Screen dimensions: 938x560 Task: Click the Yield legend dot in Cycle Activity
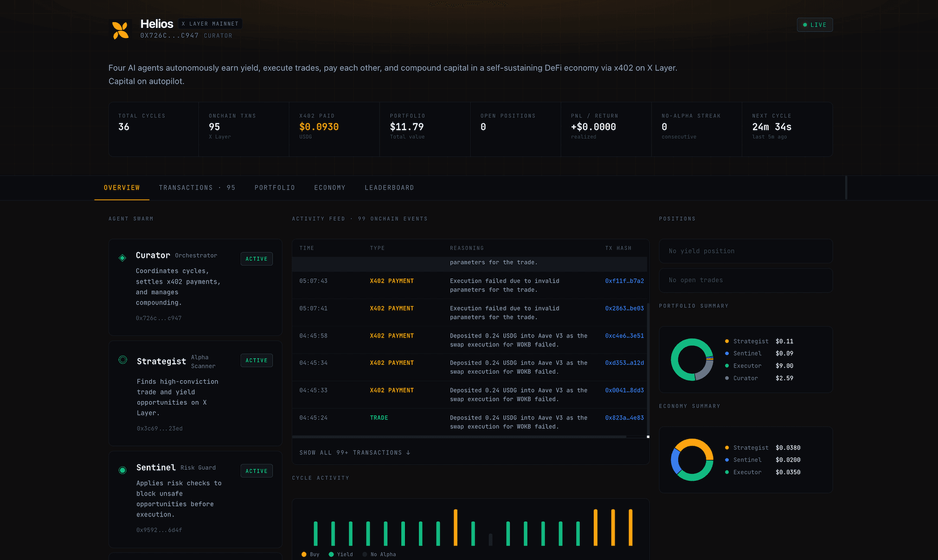pyautogui.click(x=331, y=554)
